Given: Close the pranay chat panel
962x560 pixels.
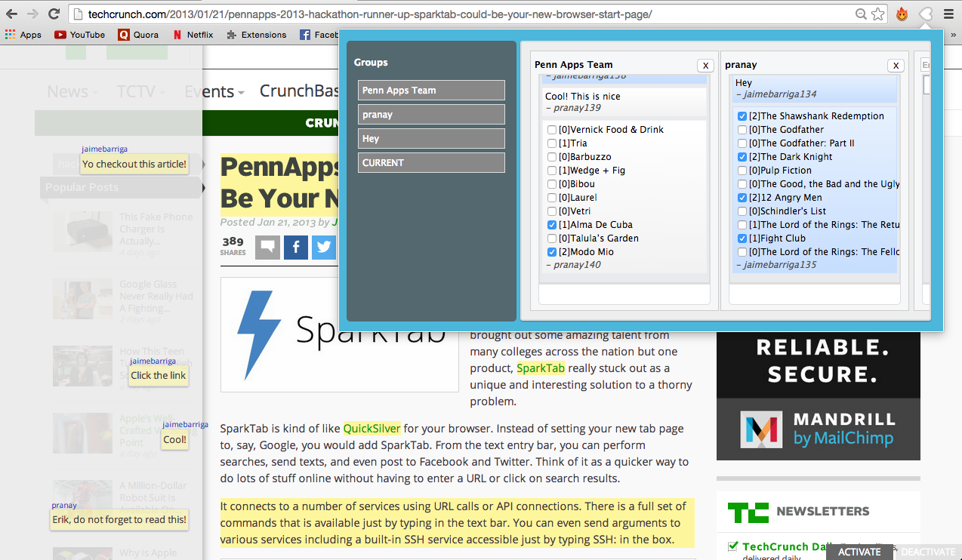Looking at the screenshot, I should coord(896,66).
